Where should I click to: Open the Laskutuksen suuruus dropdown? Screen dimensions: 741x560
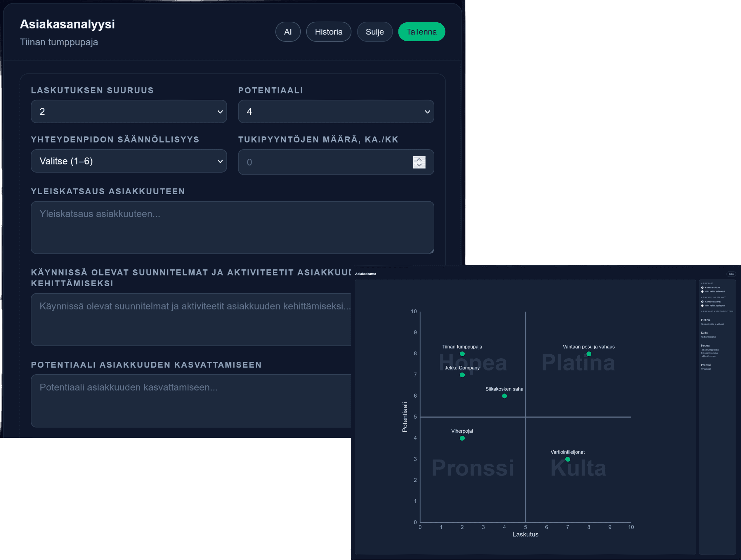point(129,111)
